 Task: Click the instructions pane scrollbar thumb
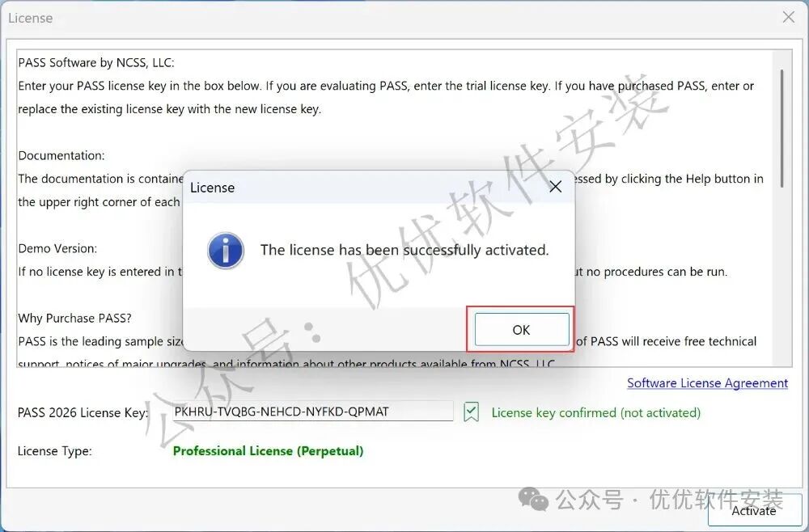[782, 129]
